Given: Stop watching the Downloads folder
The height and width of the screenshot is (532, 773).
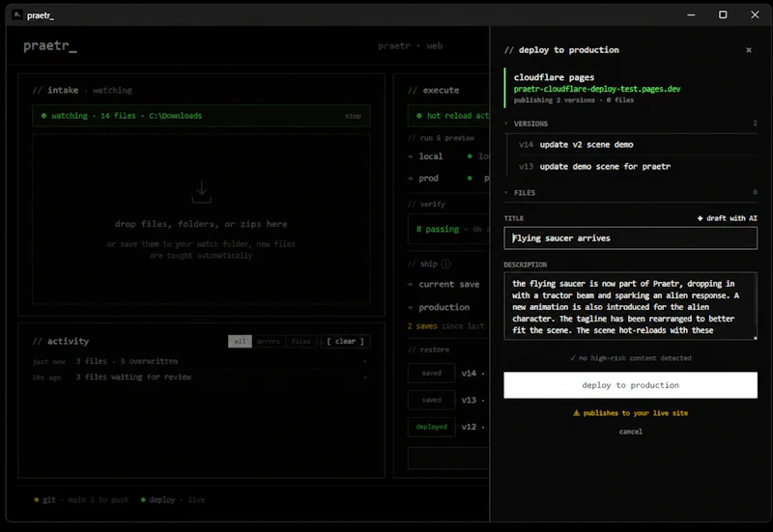Looking at the screenshot, I should [x=353, y=116].
